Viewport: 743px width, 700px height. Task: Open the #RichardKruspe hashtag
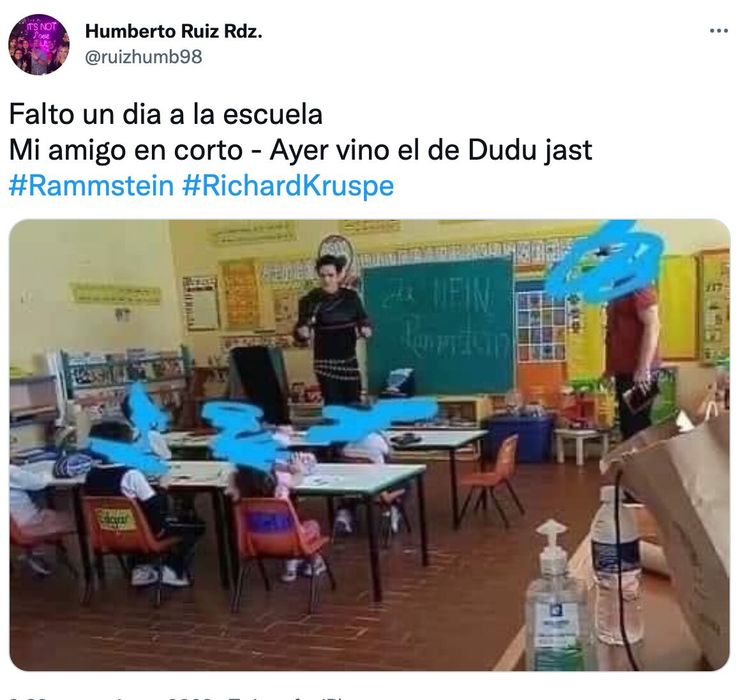288,185
